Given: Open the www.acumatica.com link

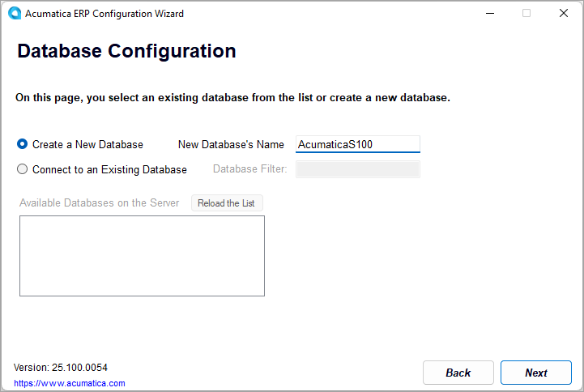Looking at the screenshot, I should [x=70, y=383].
